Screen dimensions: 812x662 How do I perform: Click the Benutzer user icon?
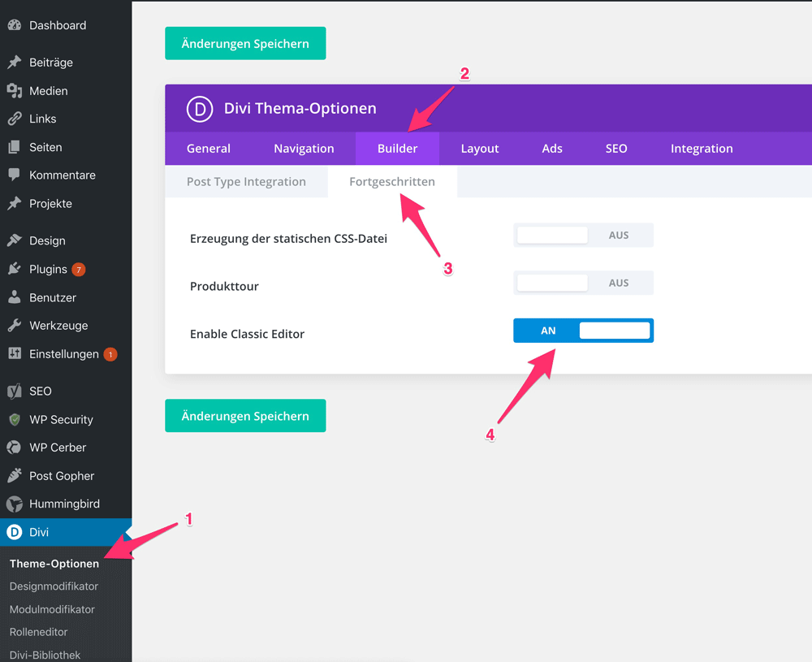[15, 297]
